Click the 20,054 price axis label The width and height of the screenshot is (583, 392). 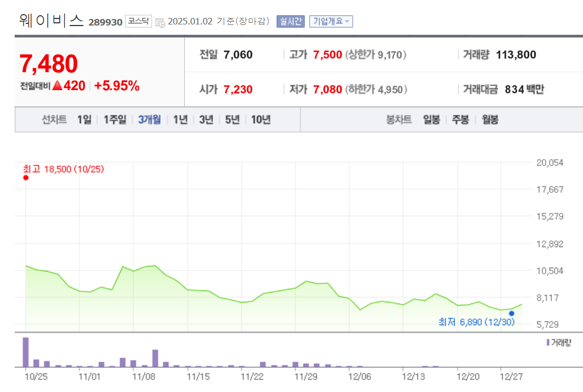click(x=550, y=163)
